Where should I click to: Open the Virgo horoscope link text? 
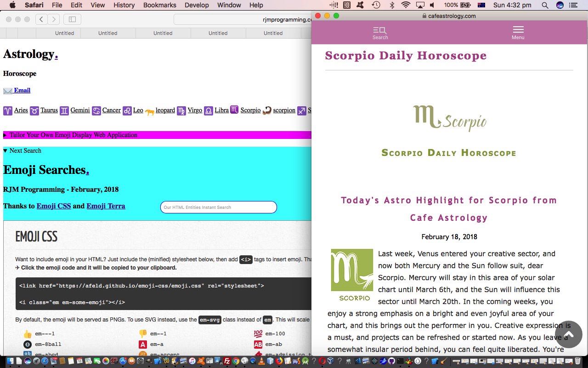(195, 110)
